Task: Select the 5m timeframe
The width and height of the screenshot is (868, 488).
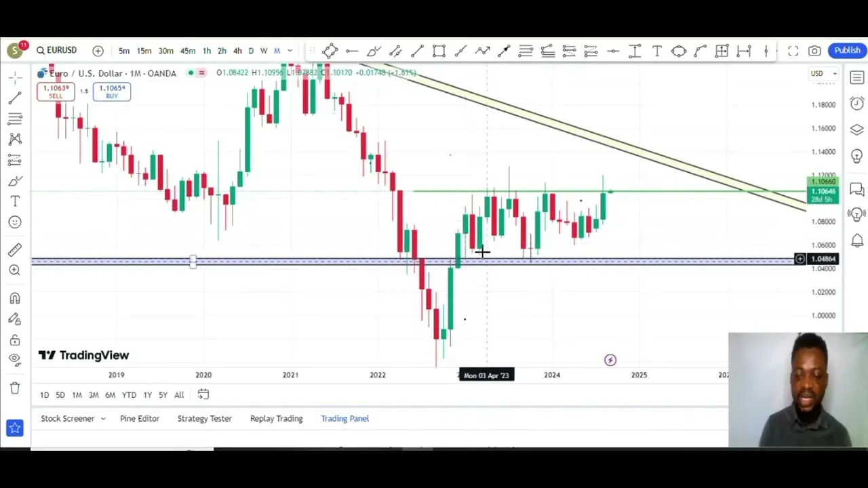Action: (x=124, y=51)
